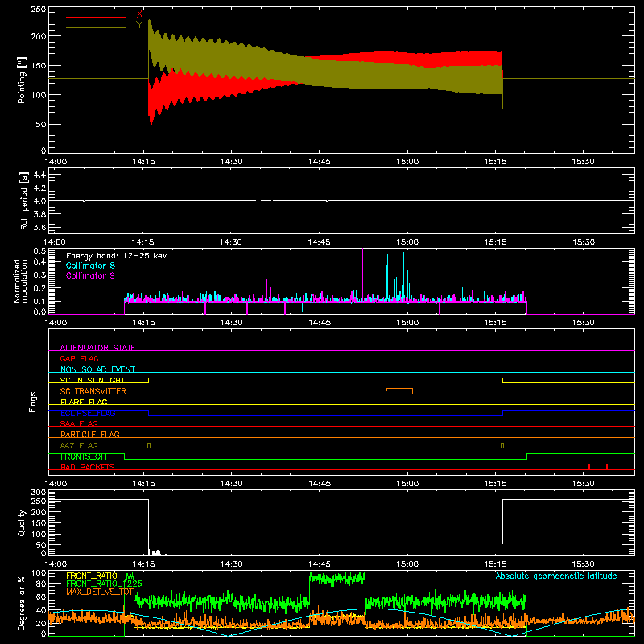Click the green FRONT_RATIO_1225 plateau near 14:45
This screenshot has height=644, width=644.
[337, 579]
